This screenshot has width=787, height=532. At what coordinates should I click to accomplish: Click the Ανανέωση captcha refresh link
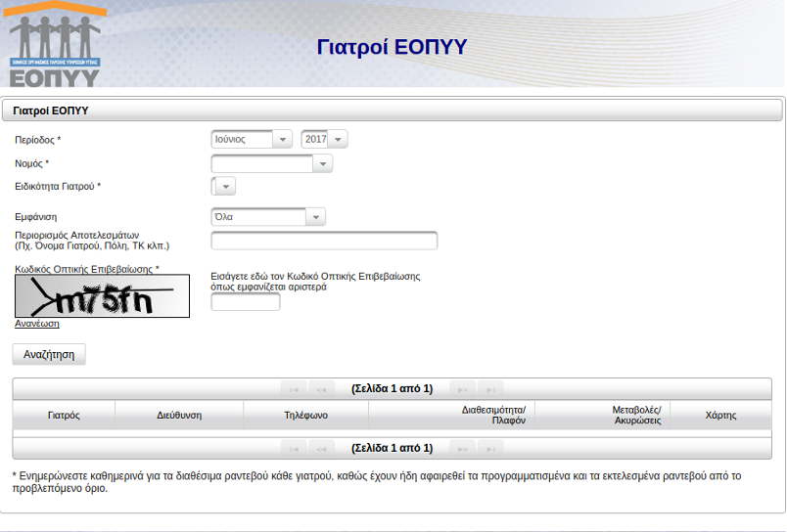click(37, 324)
